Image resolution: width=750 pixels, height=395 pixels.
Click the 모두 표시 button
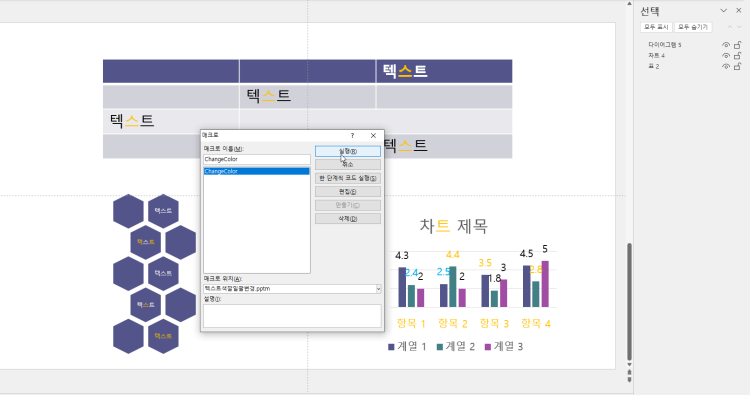point(656,27)
